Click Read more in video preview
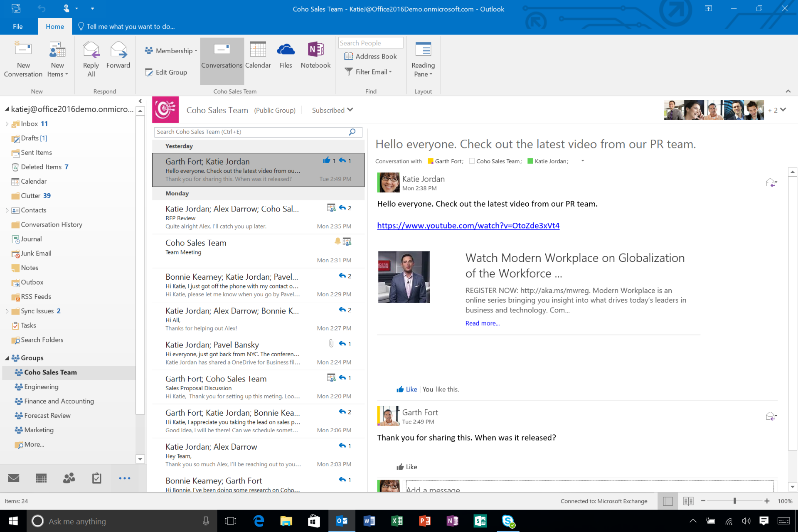Screen dimensions: 798x532 pos(482,323)
